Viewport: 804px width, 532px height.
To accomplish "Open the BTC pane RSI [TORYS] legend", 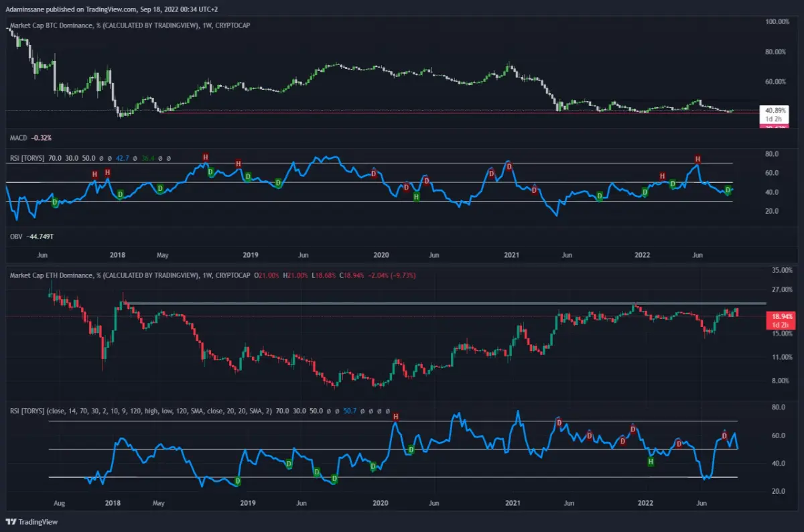I will point(90,159).
